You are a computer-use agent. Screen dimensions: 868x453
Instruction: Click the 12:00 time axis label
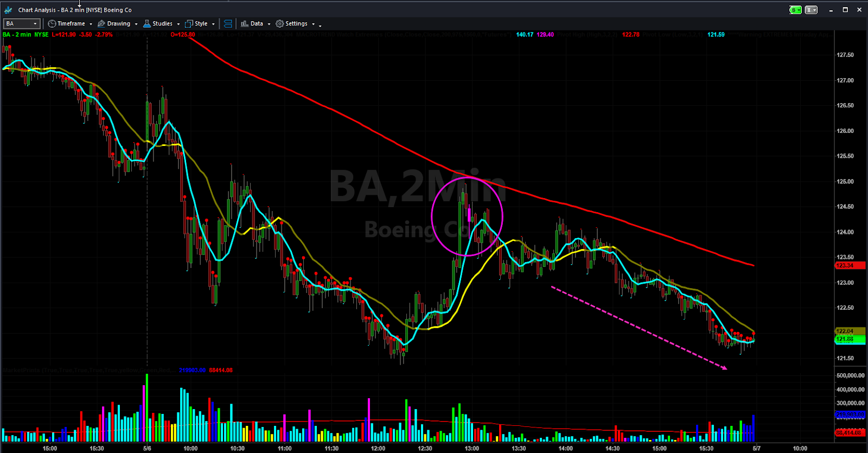pyautogui.click(x=378, y=449)
